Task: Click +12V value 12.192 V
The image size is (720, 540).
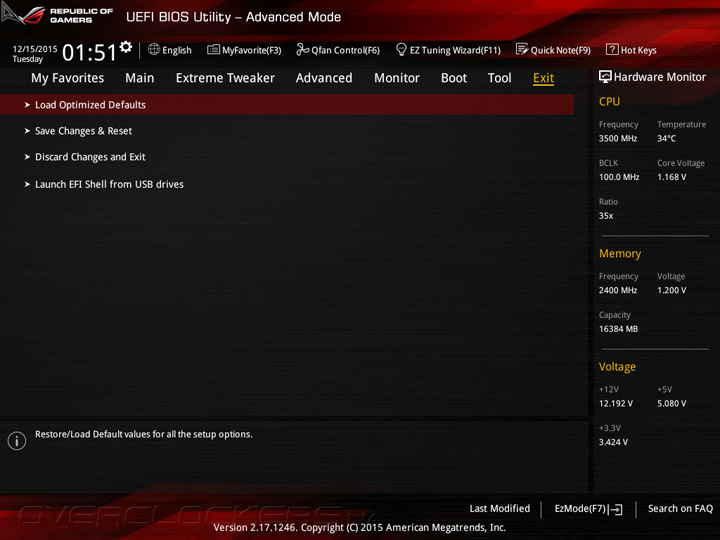Action: click(x=616, y=404)
